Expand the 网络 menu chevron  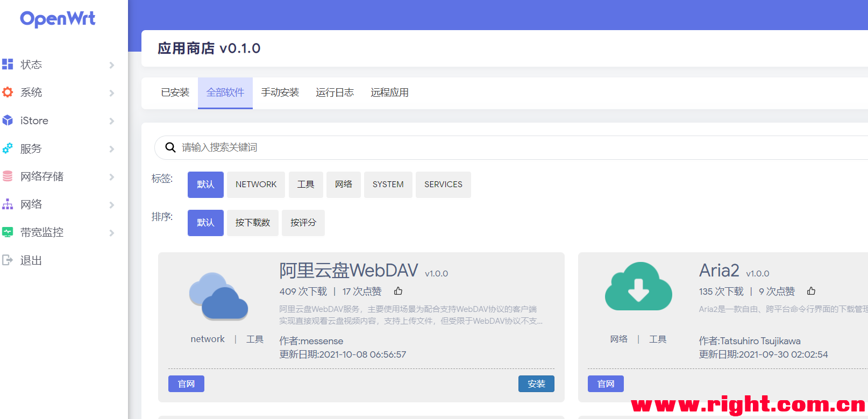click(x=112, y=205)
